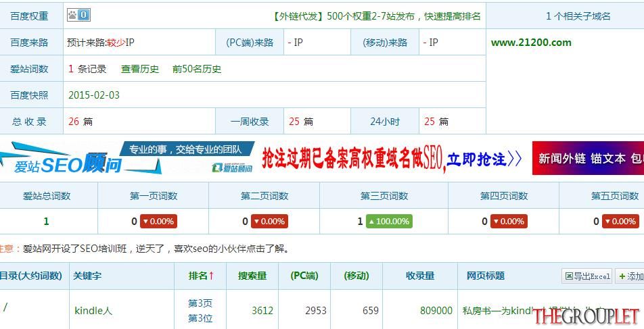Image resolution: width=644 pixels, height=329 pixels.
Task: Click the 1 个相关子域名 header
Action: coord(578,16)
